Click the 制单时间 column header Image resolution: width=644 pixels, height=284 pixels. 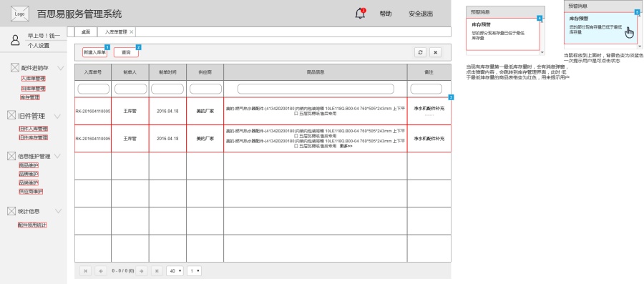pyautogui.click(x=167, y=72)
